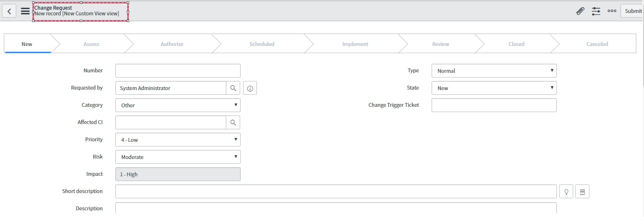Click the Change Trigger Ticket field
This screenshot has width=644, height=217.
point(494,105)
